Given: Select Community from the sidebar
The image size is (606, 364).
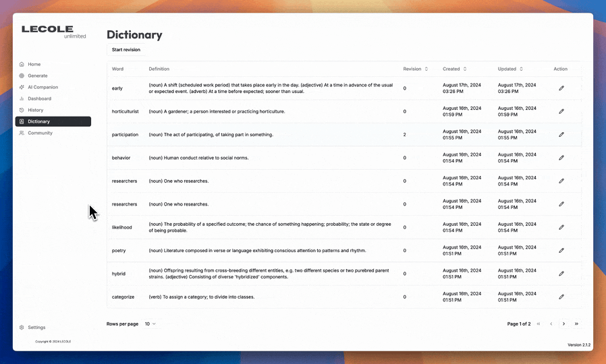Looking at the screenshot, I should [40, 133].
